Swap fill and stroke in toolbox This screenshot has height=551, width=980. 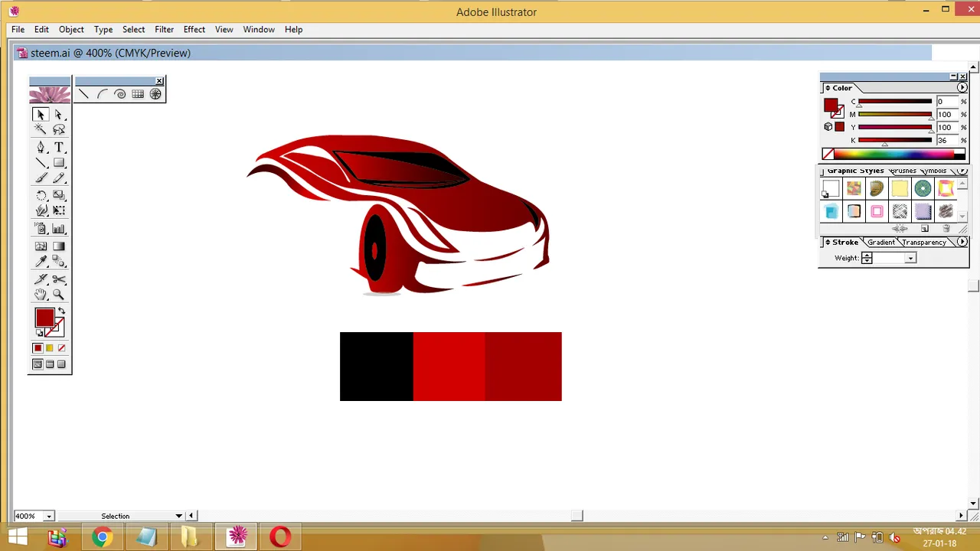(x=61, y=311)
